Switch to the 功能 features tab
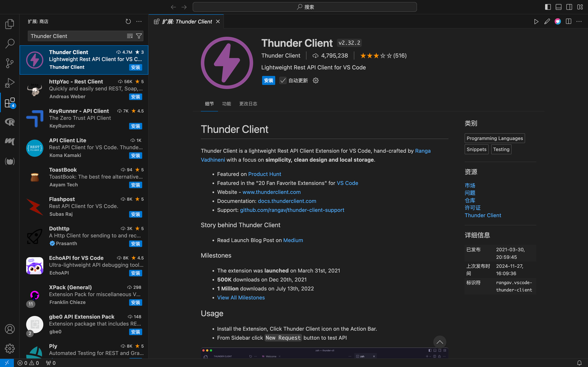 pyautogui.click(x=226, y=104)
